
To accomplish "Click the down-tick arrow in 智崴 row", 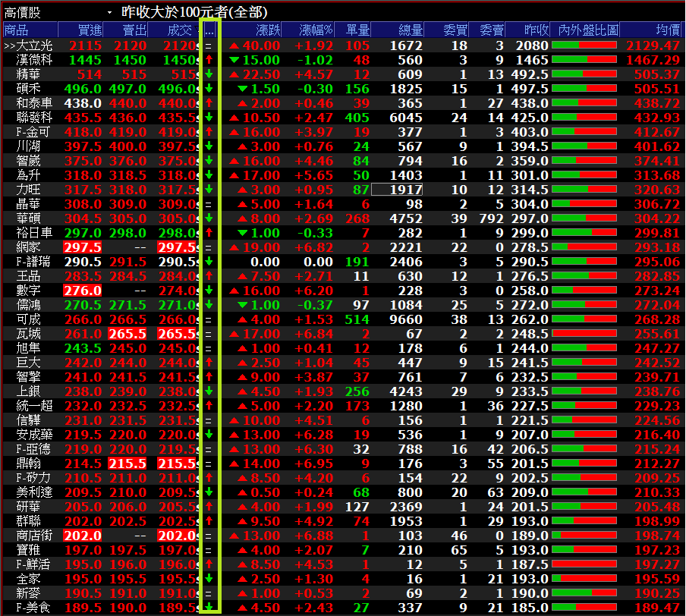I will [209, 161].
